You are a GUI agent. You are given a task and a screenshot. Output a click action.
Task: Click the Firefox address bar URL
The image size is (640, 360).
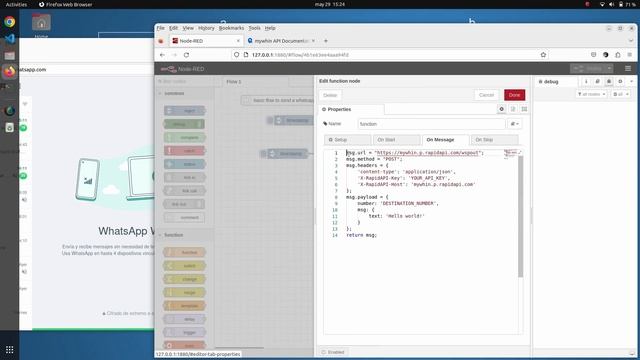click(x=300, y=55)
